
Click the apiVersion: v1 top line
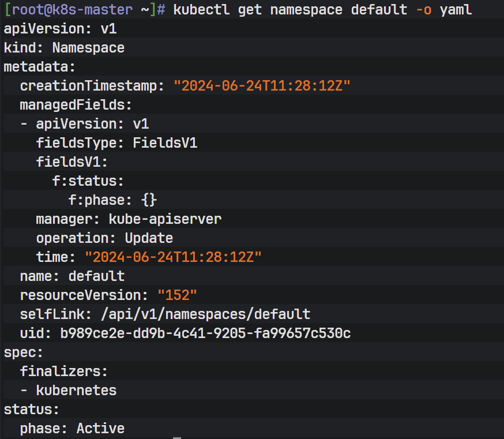pos(60,29)
